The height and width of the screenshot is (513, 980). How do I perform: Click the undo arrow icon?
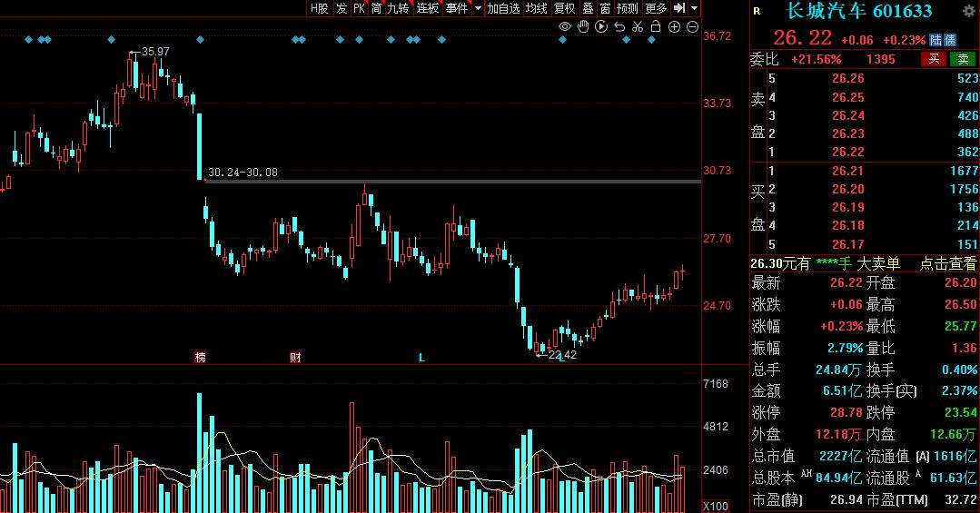click(619, 26)
